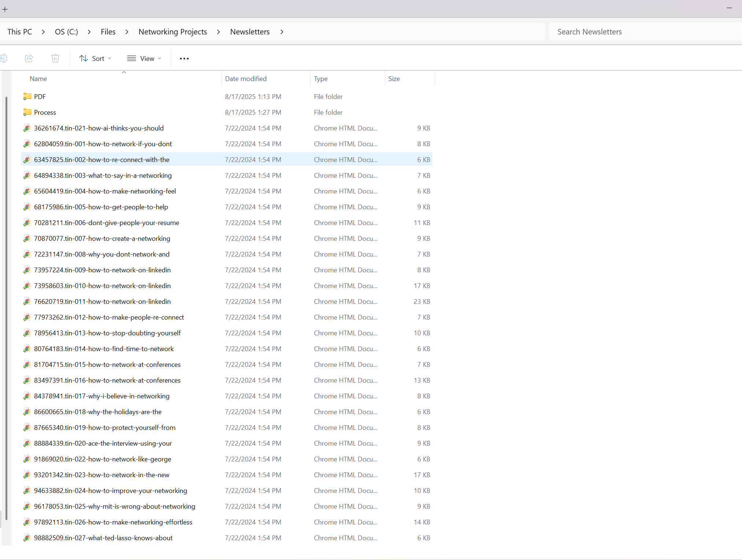The width and height of the screenshot is (742, 560).
Task: Sort by Date modified column header
Action: [x=246, y=79]
